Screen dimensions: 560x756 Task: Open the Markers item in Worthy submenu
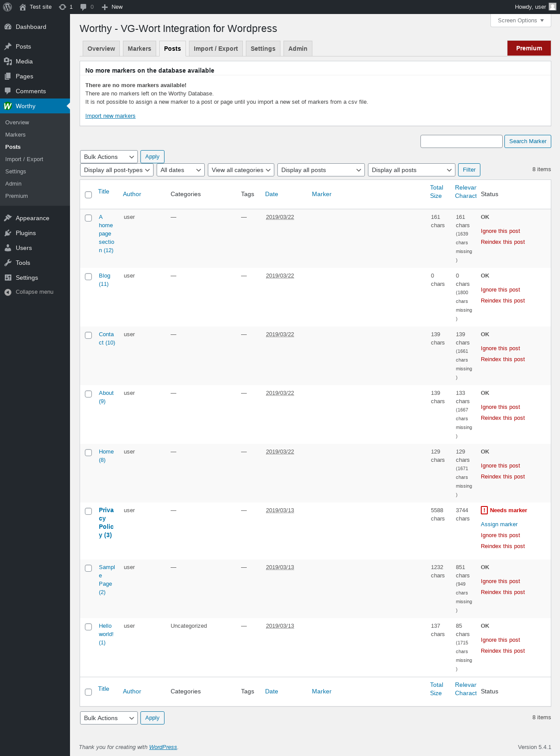coord(15,135)
